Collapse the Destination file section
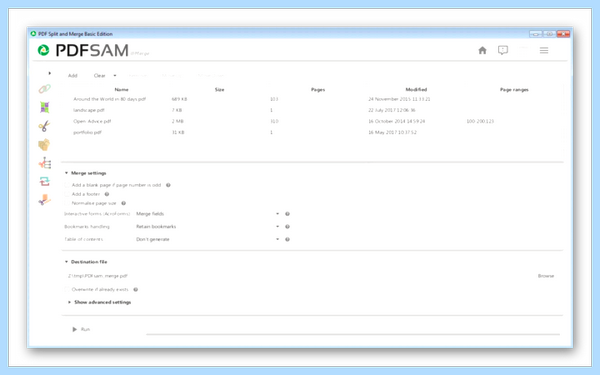 (66, 262)
